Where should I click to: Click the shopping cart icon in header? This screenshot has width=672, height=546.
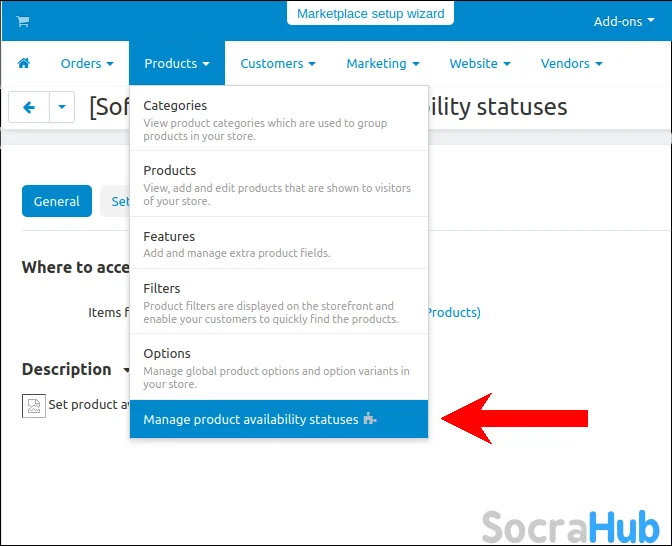[x=23, y=21]
